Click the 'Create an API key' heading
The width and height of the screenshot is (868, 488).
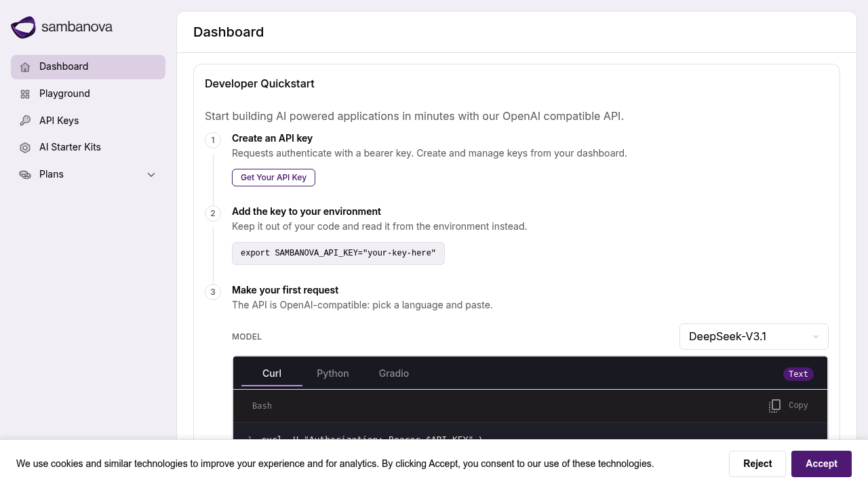272,138
